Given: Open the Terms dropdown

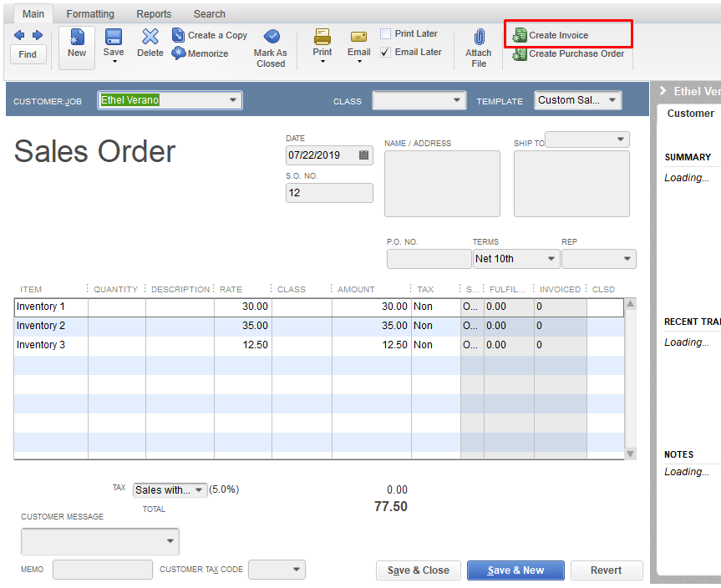Looking at the screenshot, I should [x=551, y=259].
